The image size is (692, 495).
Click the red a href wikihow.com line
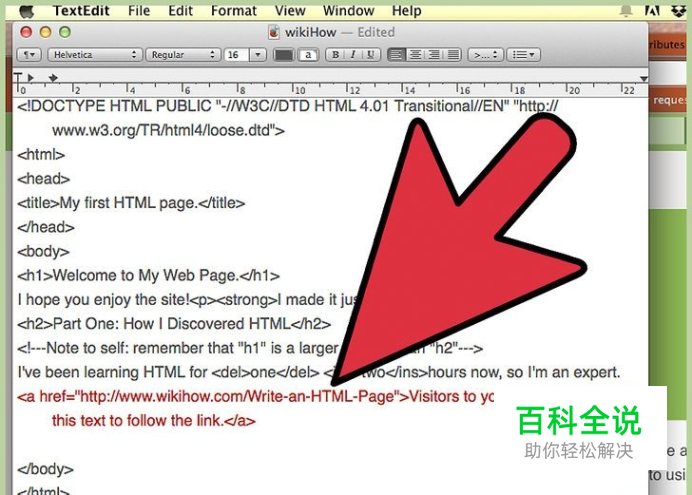click(x=256, y=397)
